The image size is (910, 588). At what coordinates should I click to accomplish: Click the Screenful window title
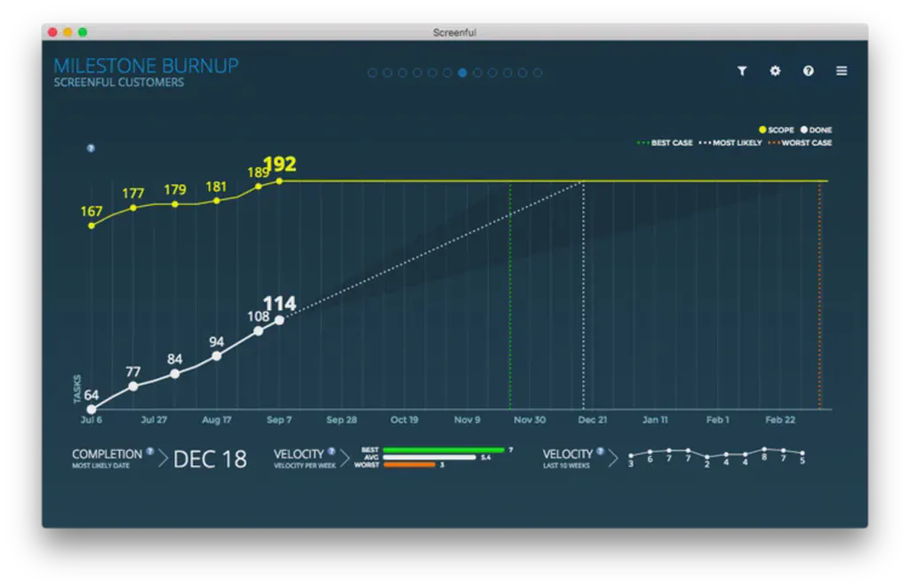pyautogui.click(x=455, y=32)
